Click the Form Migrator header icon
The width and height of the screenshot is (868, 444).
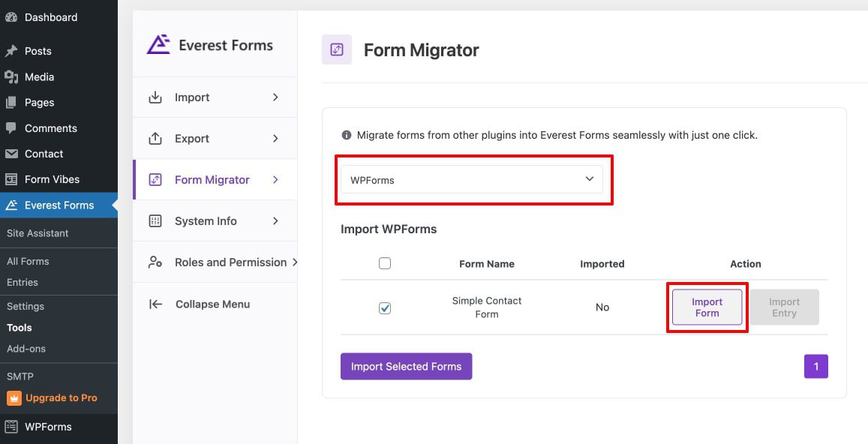[x=337, y=49]
